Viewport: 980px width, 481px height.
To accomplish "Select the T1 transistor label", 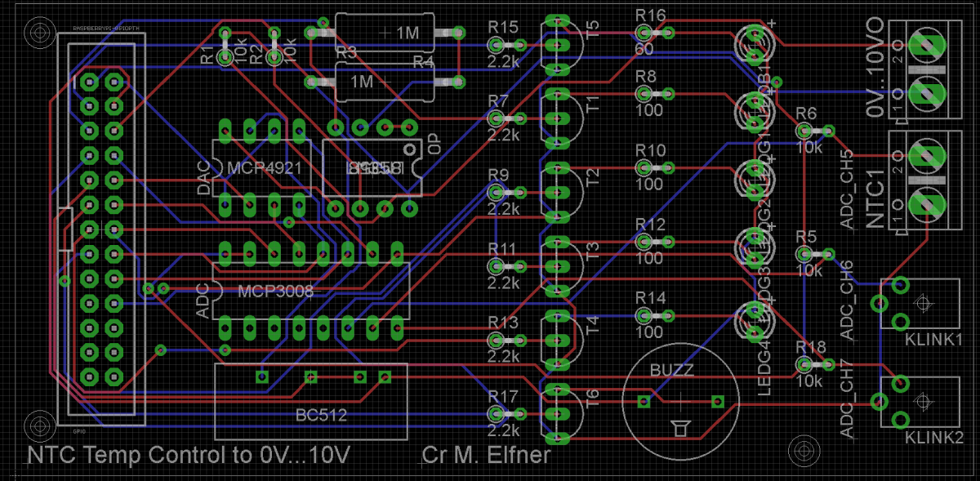I will coord(594,104).
